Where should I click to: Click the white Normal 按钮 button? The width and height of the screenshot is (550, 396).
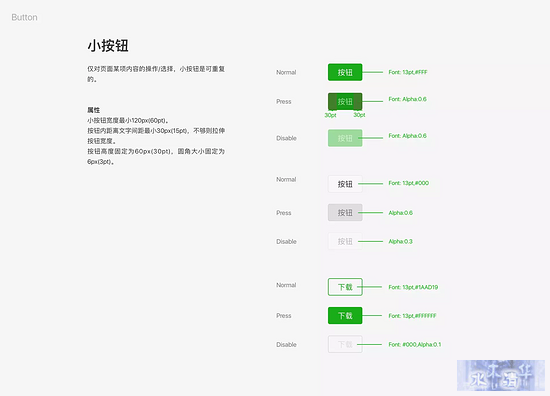(x=345, y=184)
